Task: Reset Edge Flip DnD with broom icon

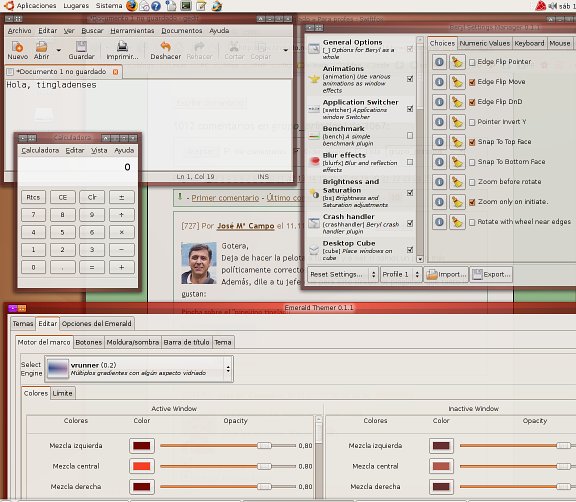Action: point(457,102)
